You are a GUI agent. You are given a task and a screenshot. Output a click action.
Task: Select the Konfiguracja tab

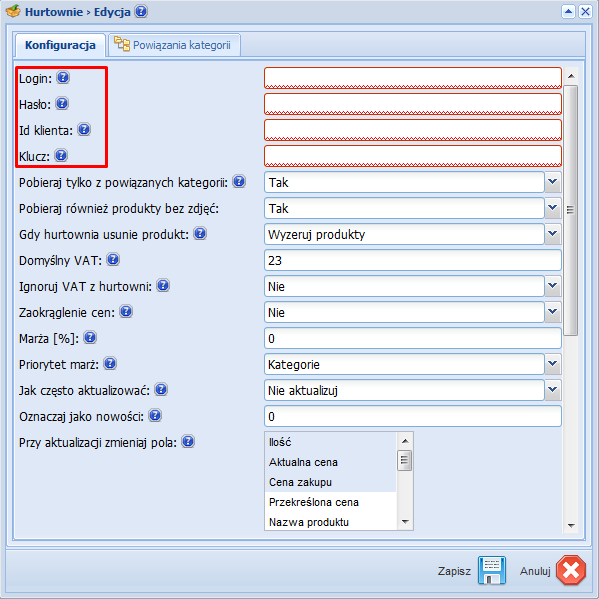point(60,45)
